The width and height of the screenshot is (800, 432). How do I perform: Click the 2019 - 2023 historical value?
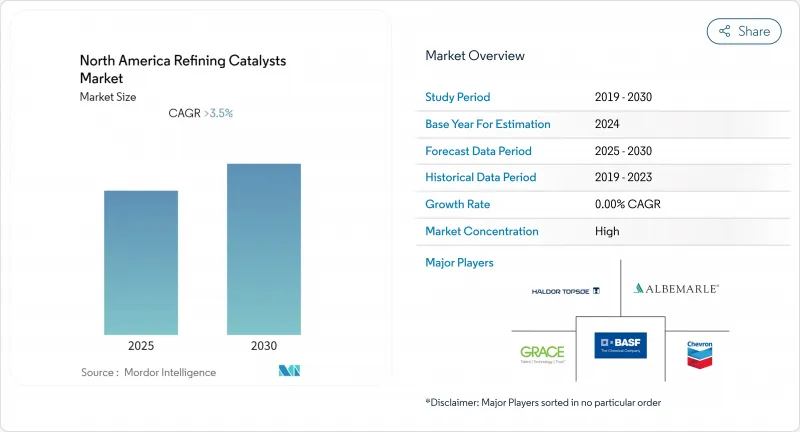[x=623, y=177]
